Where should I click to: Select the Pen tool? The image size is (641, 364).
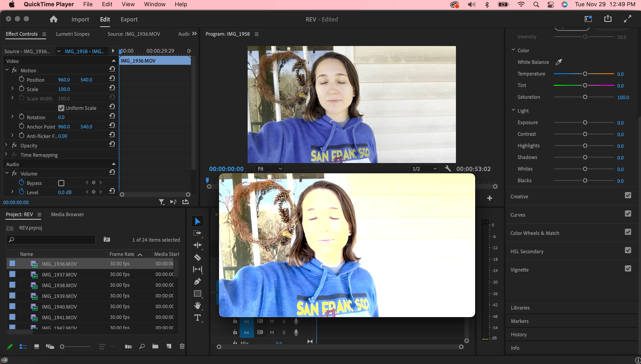[x=197, y=281]
